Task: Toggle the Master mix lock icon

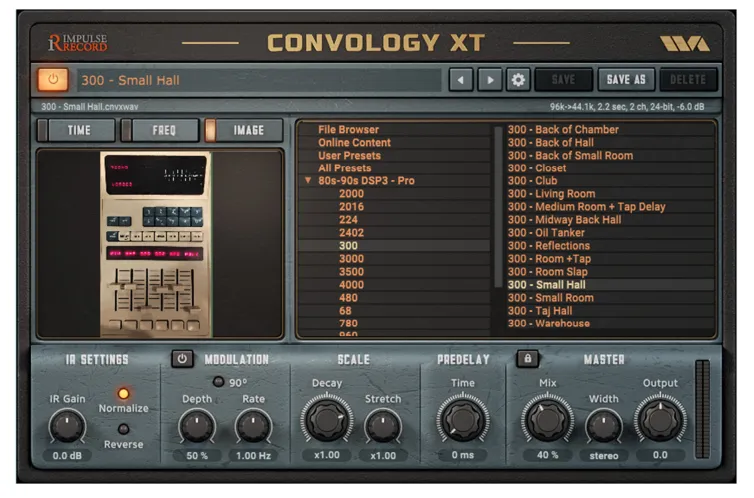Action: 528,359
